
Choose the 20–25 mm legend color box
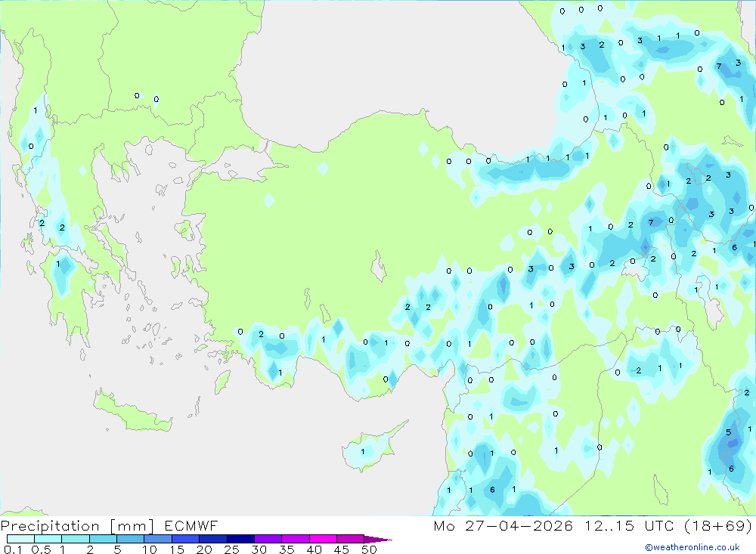213,539
